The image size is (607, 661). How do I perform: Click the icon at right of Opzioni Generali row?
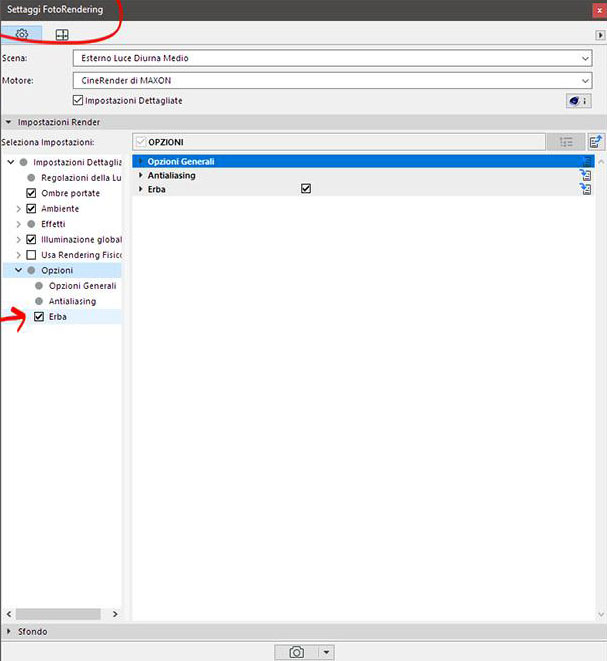tap(586, 162)
